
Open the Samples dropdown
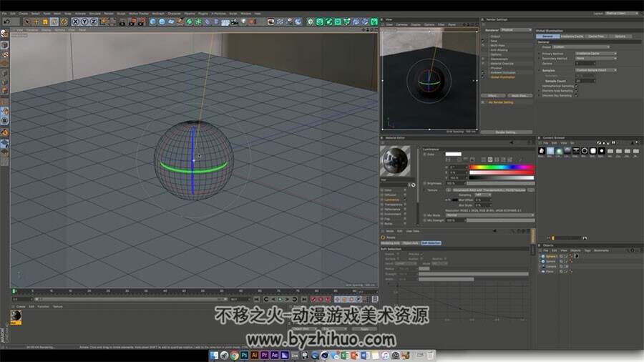tap(595, 70)
